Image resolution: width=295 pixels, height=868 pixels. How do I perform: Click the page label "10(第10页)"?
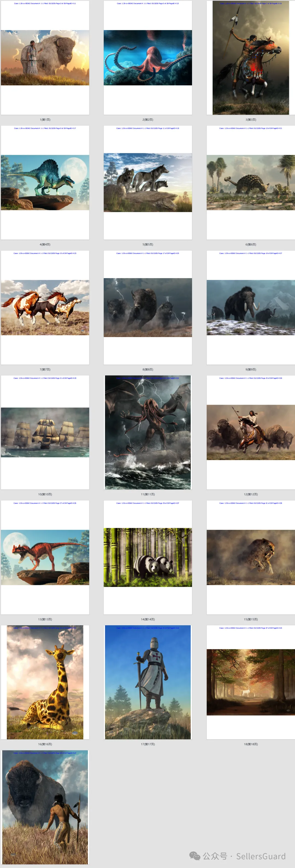pyautogui.click(x=45, y=494)
